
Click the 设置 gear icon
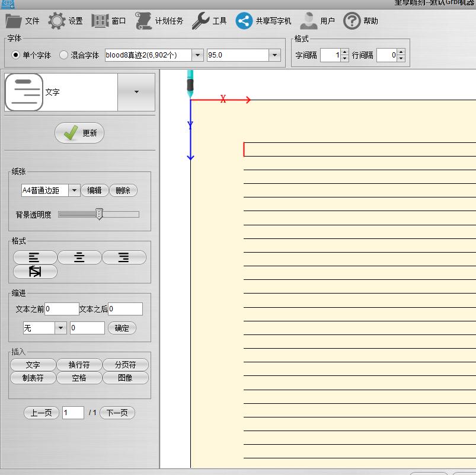(x=57, y=21)
